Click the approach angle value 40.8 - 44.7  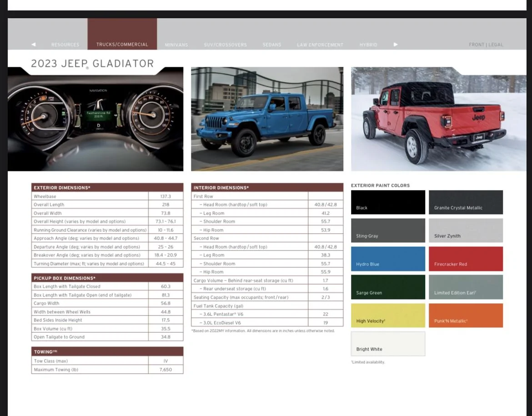(166, 239)
